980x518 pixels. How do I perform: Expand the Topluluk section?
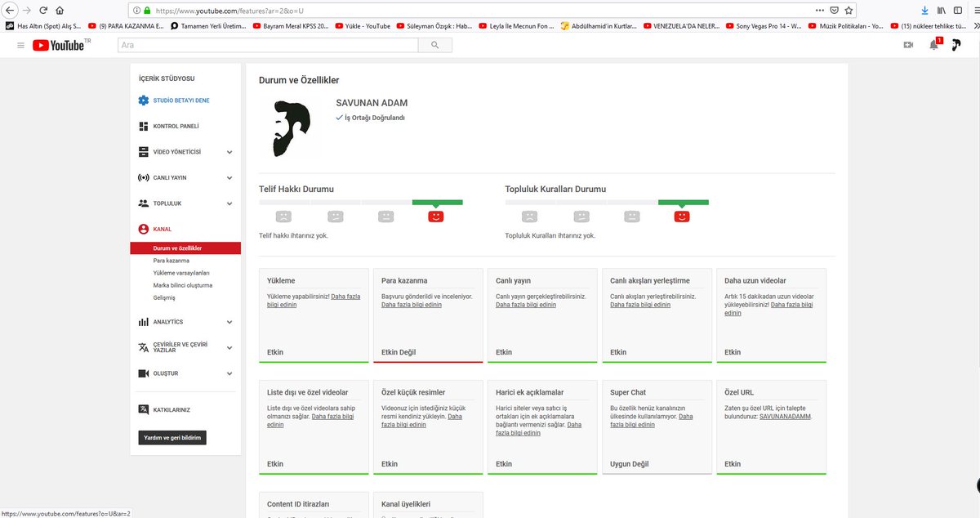tap(229, 203)
